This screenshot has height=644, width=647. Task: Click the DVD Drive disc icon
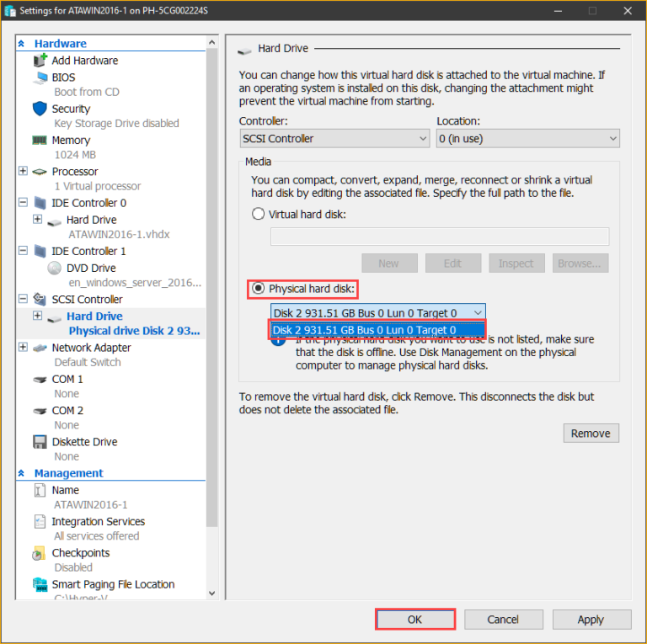click(x=55, y=269)
